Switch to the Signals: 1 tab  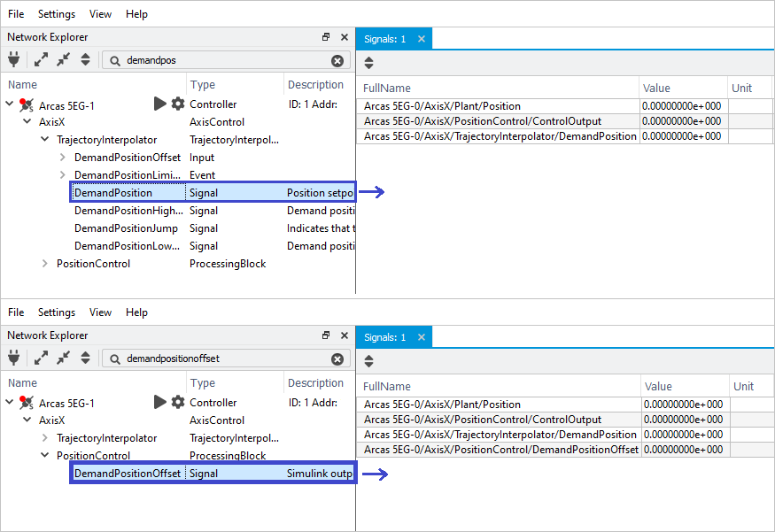coord(387,38)
